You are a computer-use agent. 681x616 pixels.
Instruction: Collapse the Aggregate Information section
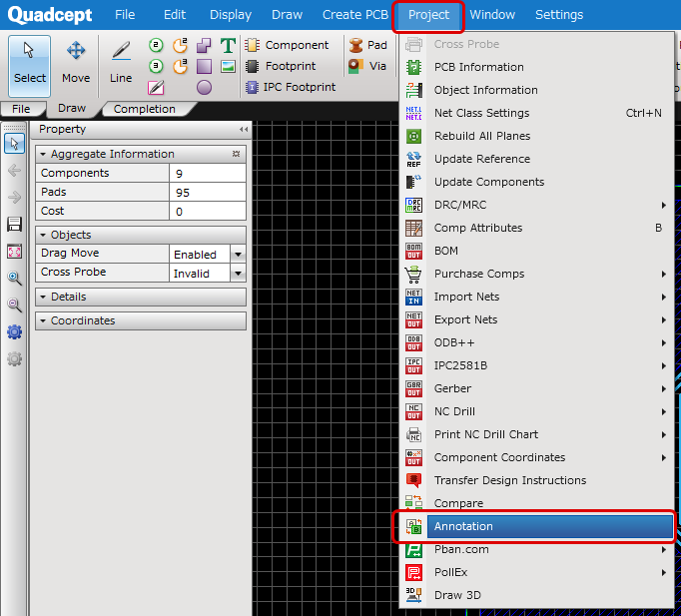pos(43,154)
